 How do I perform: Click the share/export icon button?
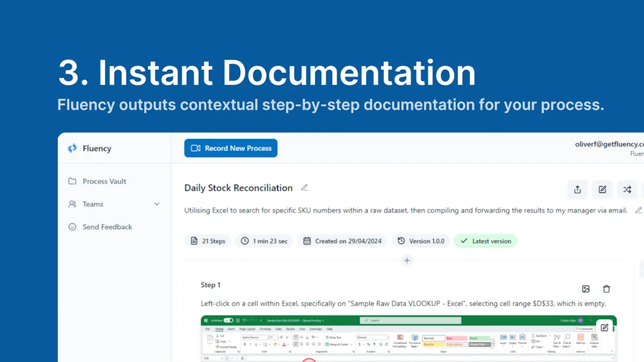(x=577, y=189)
